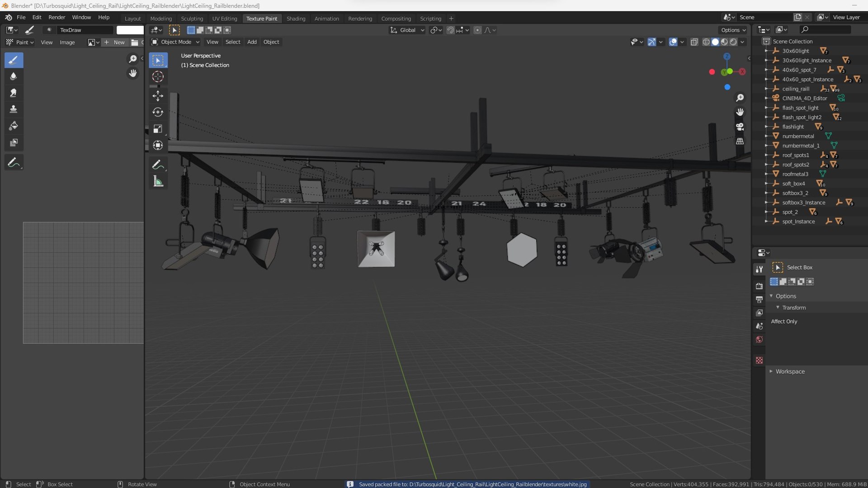Click the blue Z axis gizmo handle
Viewport: 868px width, 488px height.
coord(726,57)
